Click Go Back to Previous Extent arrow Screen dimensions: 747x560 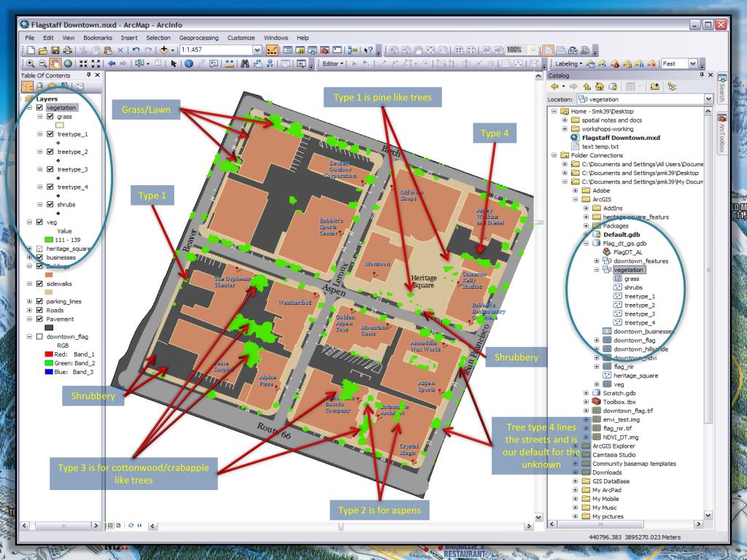(112, 63)
